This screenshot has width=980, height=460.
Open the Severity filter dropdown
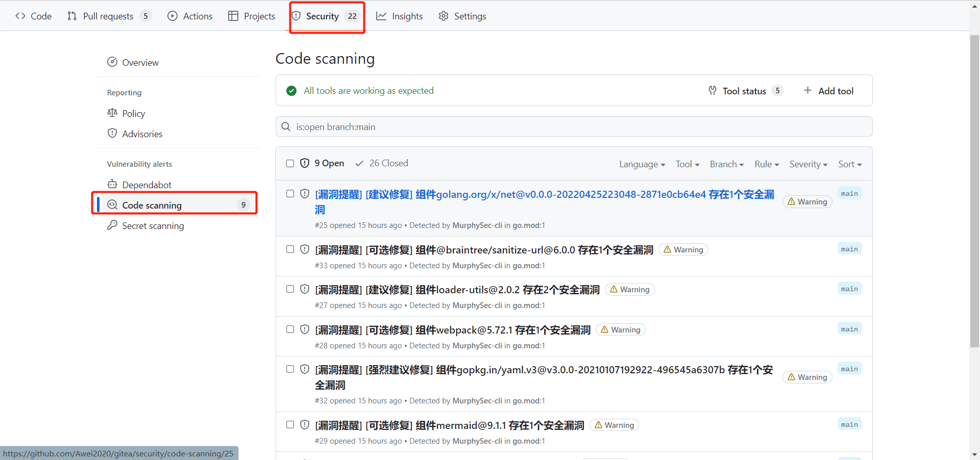click(x=808, y=164)
